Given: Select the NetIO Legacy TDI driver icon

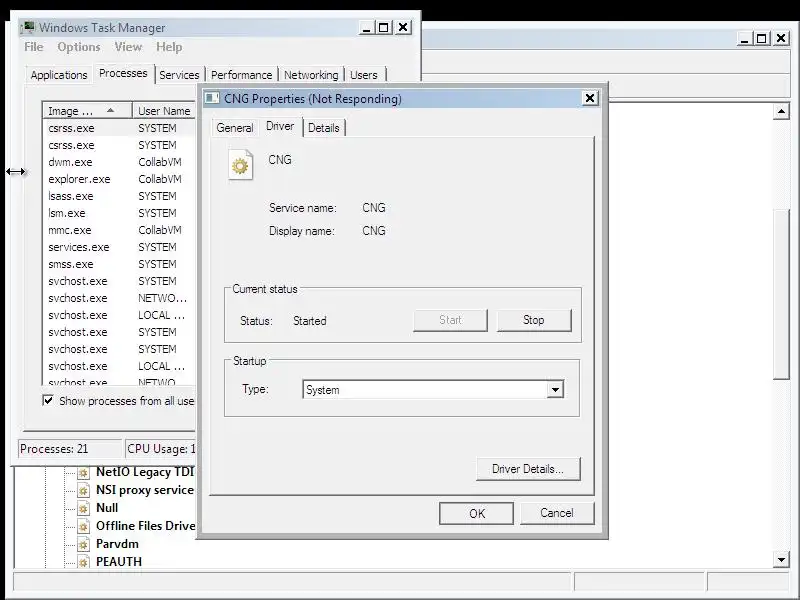Looking at the screenshot, I should tap(83, 472).
